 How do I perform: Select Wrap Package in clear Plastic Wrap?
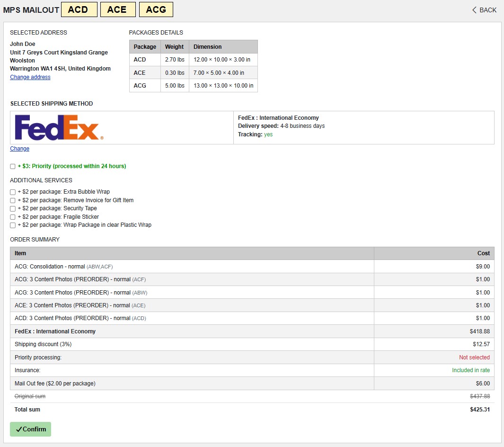coord(13,225)
